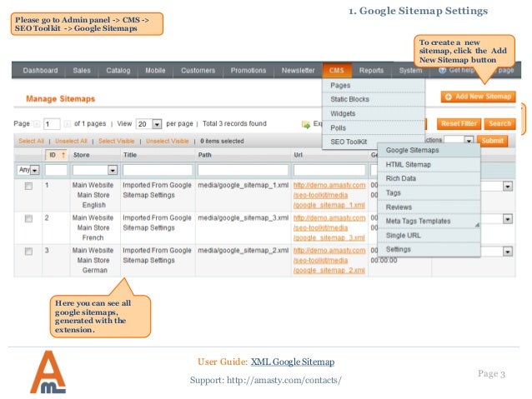Click the XML Google Sitemap guide link

[x=293, y=362]
